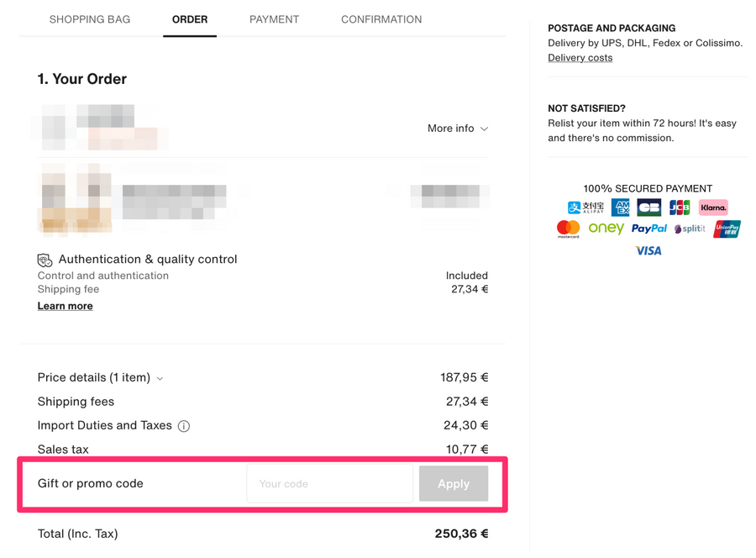The image size is (756, 558).
Task: Open the Learn more link
Action: pos(66,306)
